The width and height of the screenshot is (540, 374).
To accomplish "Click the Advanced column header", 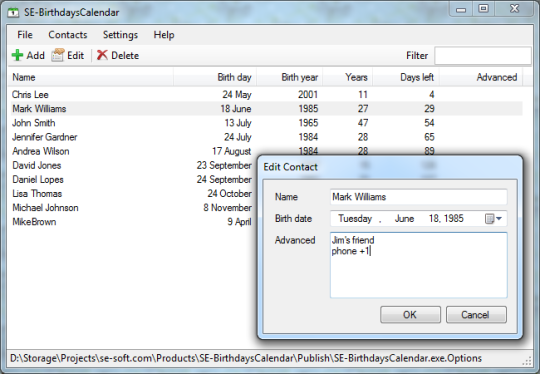I will 481,77.
